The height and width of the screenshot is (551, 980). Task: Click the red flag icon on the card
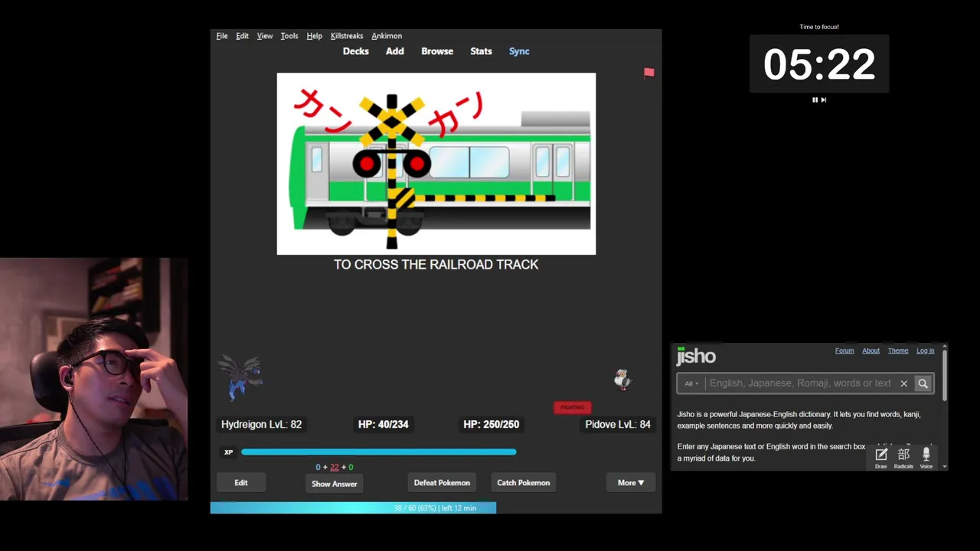coord(649,73)
